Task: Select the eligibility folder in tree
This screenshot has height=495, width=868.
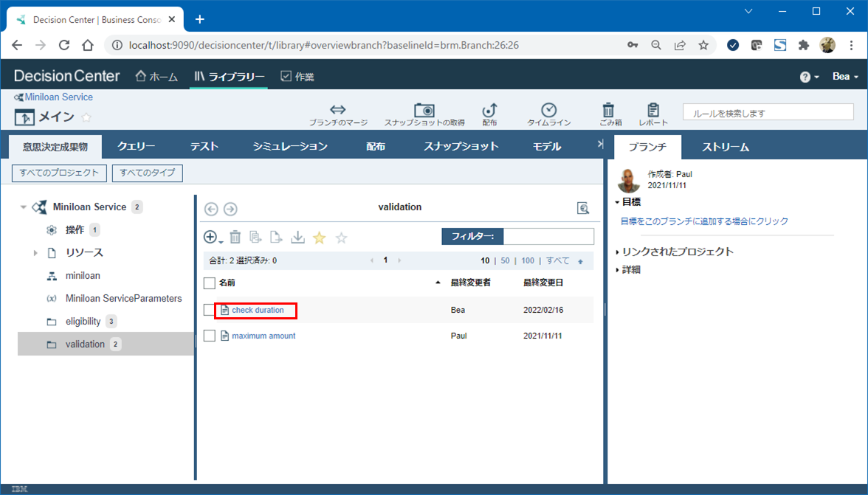Action: click(83, 322)
